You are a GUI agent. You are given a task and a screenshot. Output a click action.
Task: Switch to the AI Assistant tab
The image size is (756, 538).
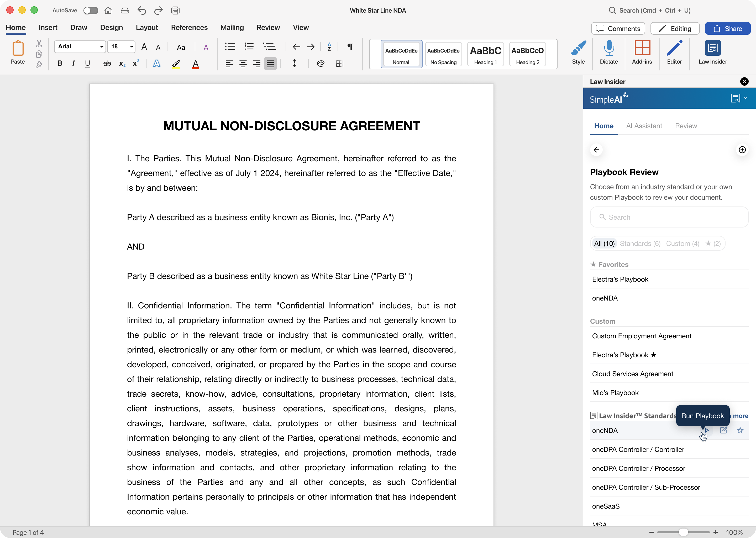pyautogui.click(x=644, y=126)
